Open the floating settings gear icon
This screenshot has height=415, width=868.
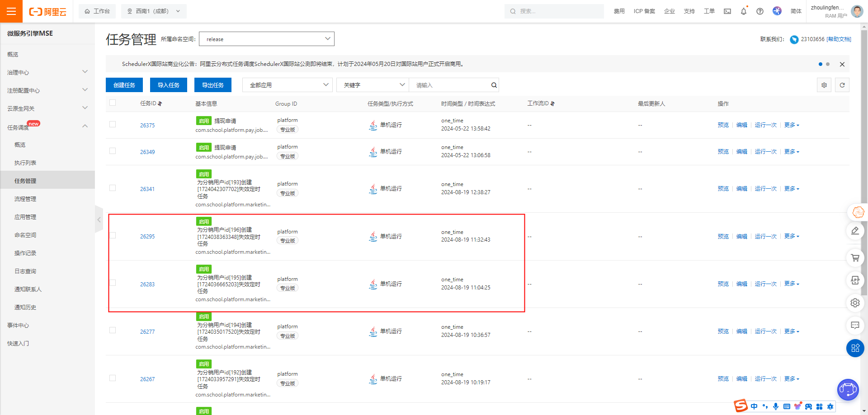[x=855, y=303]
